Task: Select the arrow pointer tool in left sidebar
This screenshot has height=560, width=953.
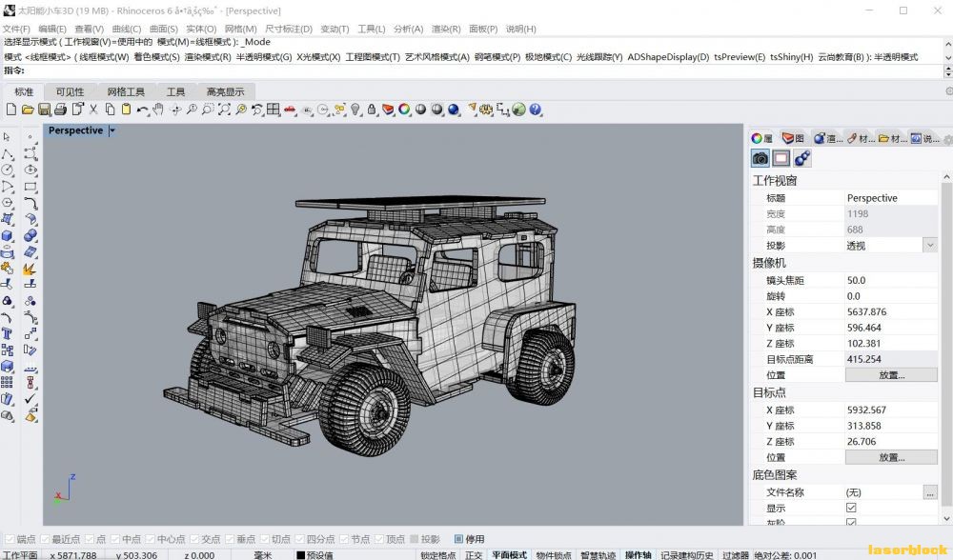Action: 8,137
